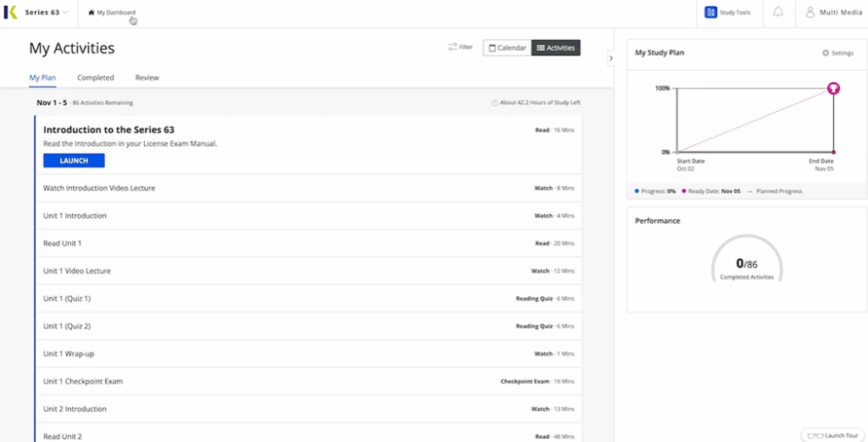Image resolution: width=868 pixels, height=442 pixels.
Task: Switch to Calendar view
Action: pos(507,47)
